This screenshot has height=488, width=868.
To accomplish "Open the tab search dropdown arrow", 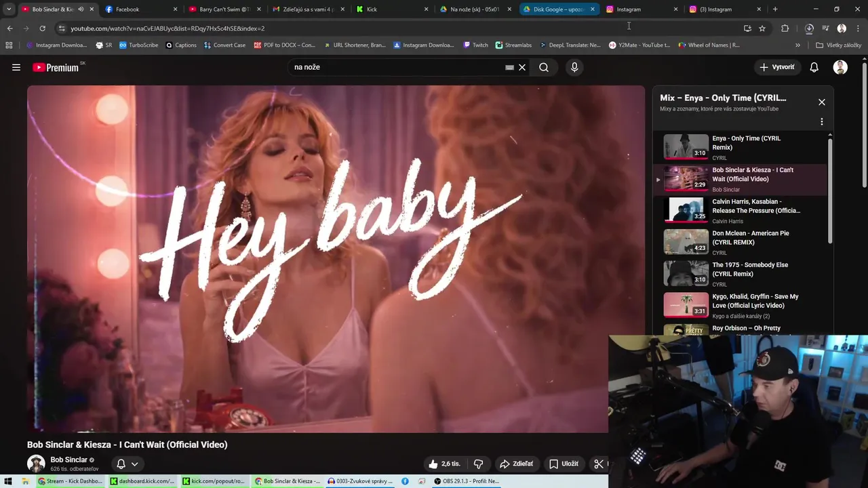I will [x=8, y=9].
